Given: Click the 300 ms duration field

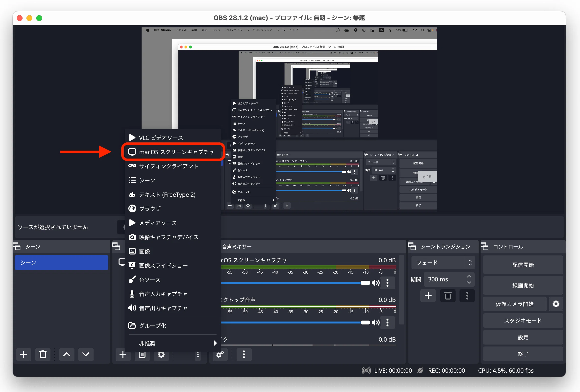Looking at the screenshot, I should coord(445,279).
